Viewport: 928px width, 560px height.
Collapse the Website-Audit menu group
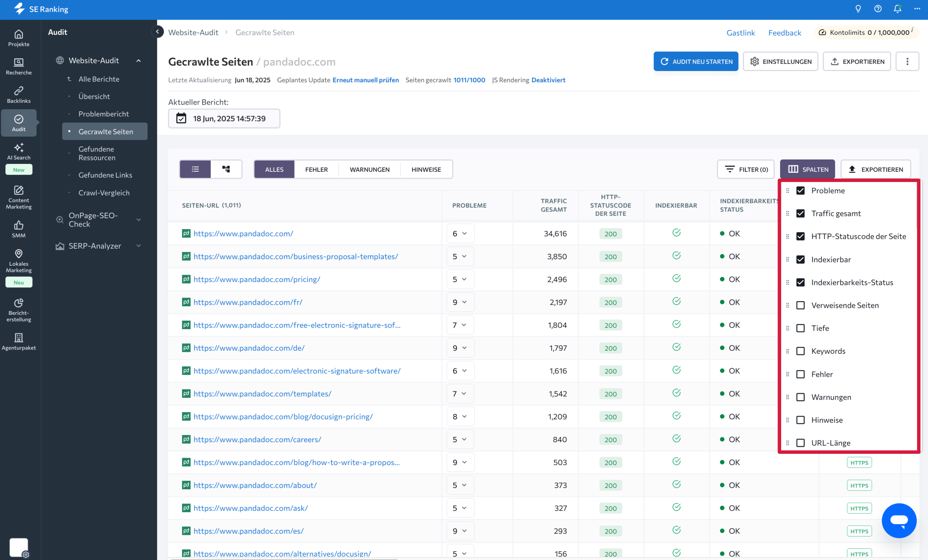[138, 60]
